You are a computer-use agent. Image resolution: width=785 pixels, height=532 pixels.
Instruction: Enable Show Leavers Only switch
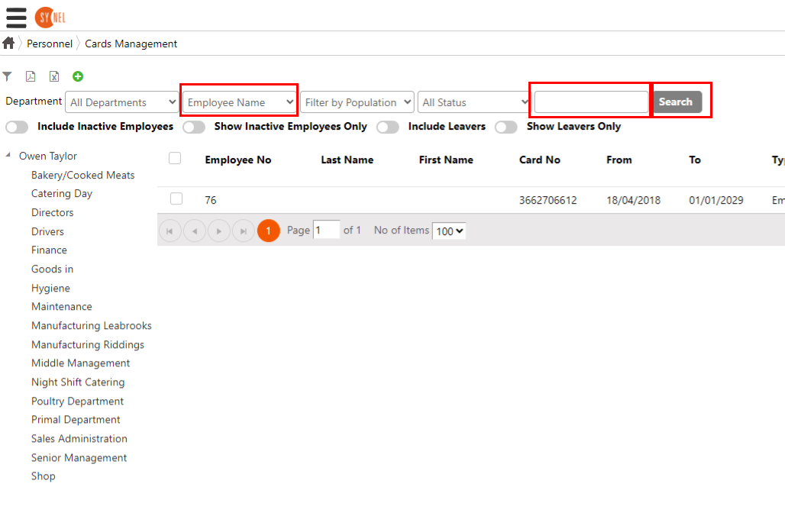tap(506, 127)
